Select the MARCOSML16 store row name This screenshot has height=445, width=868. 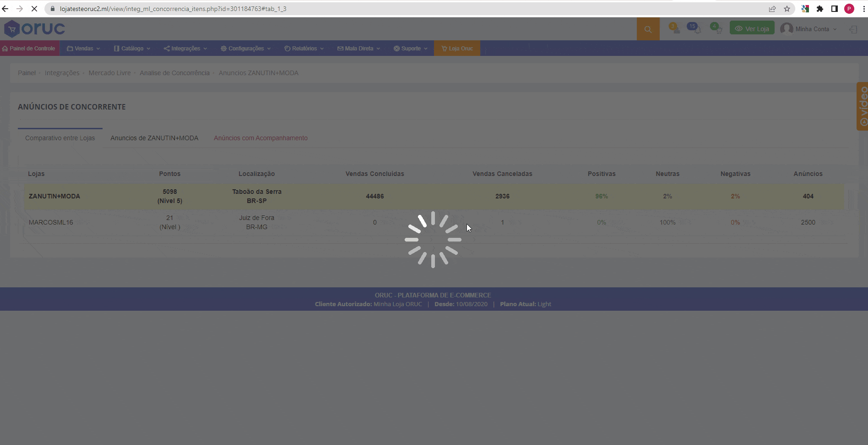click(51, 222)
